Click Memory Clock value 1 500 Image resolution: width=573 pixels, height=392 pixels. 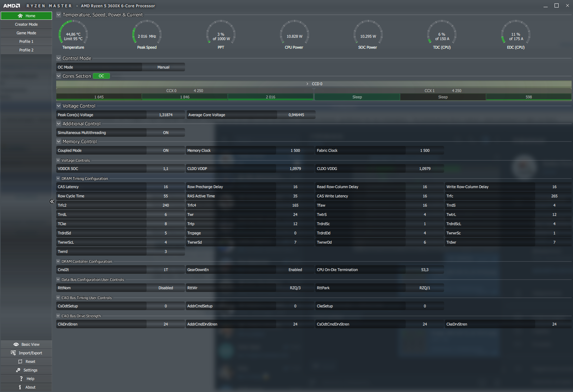pos(295,150)
